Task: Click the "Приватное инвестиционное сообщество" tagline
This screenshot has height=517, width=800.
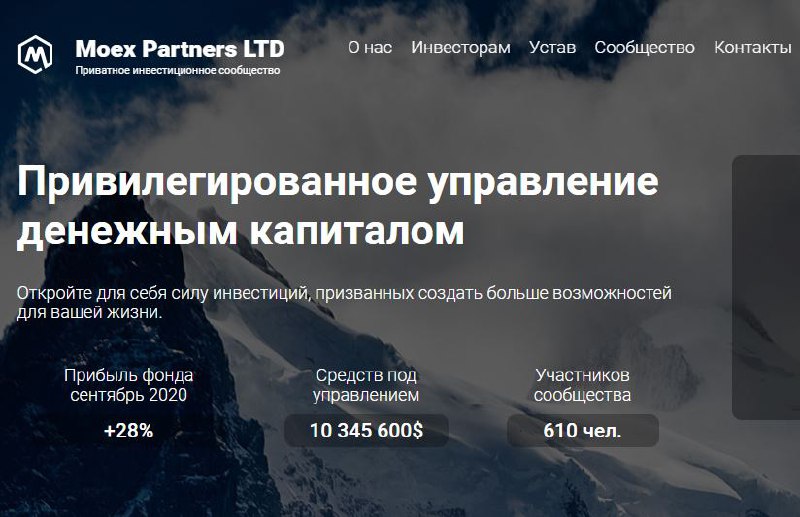Action: (178, 70)
